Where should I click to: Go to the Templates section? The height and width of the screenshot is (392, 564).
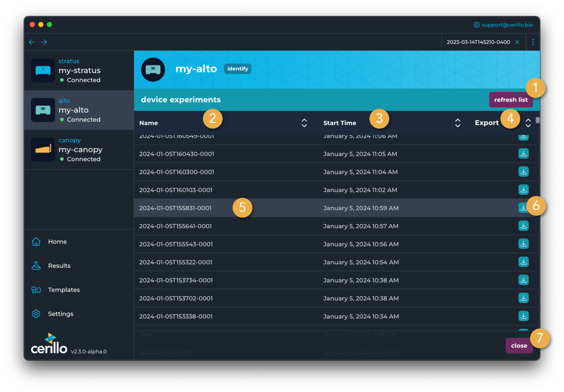(x=64, y=290)
